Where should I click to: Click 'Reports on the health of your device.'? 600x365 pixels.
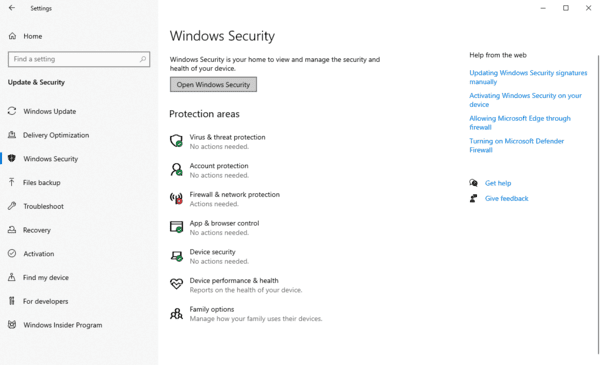click(246, 290)
